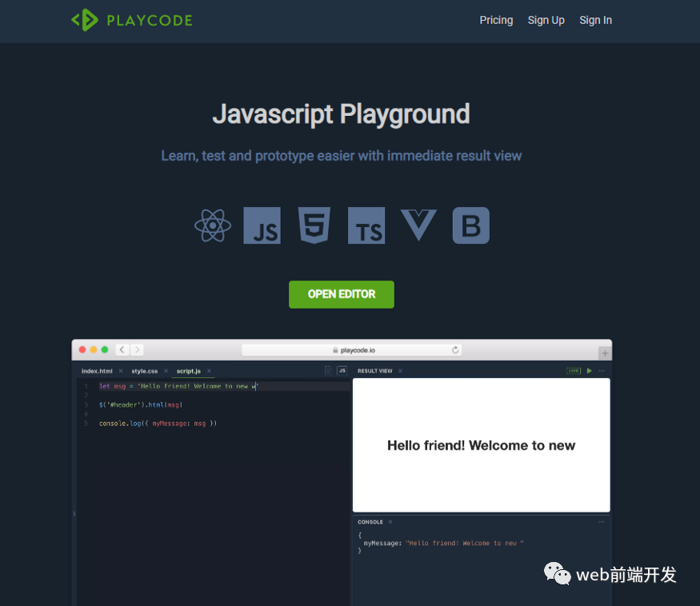Select the Bootstrap B icon
Viewport: 700px width, 606px height.
click(471, 225)
